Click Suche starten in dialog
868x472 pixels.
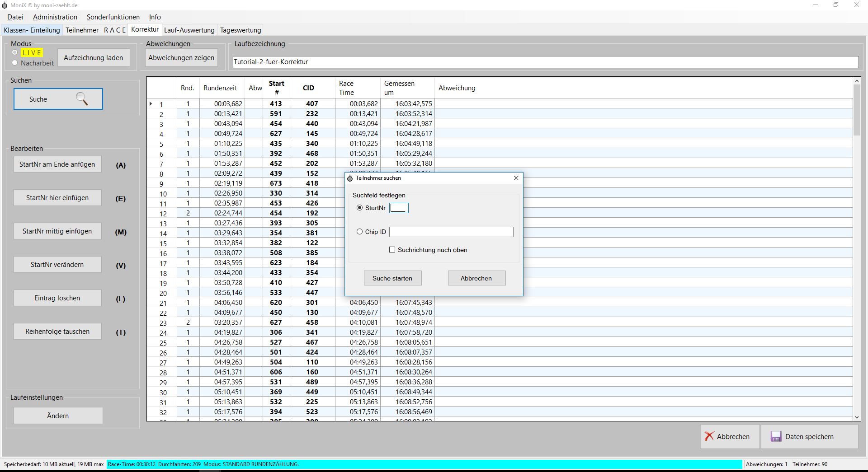pyautogui.click(x=392, y=278)
